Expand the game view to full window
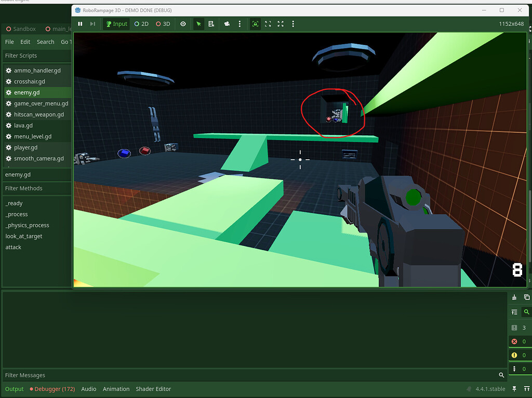This screenshot has height=398, width=532. tap(281, 23)
